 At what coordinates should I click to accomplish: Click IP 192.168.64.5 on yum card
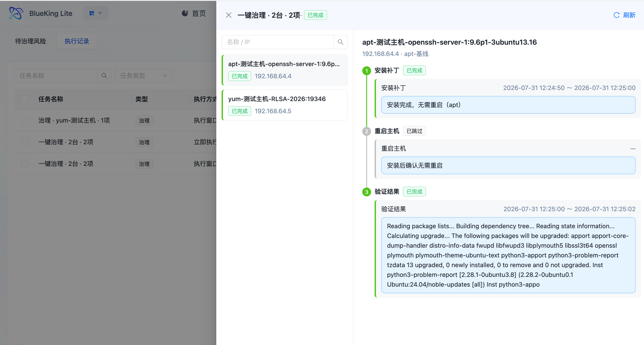point(273,111)
